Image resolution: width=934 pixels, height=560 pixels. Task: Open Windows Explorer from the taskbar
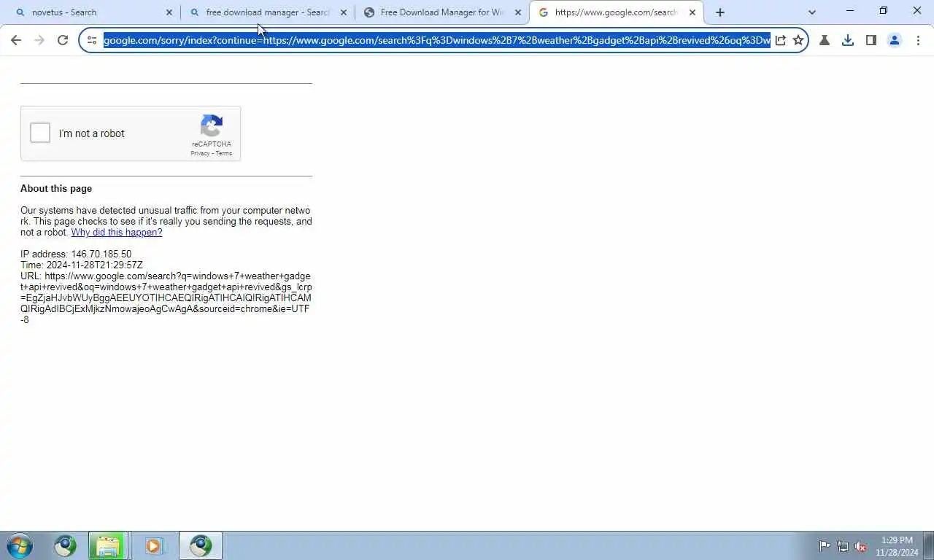coord(108,545)
